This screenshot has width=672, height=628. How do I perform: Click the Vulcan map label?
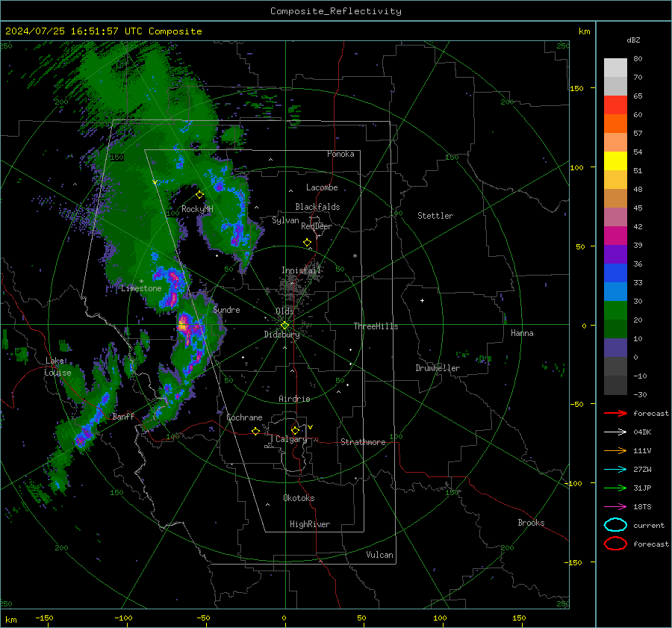coord(380,555)
